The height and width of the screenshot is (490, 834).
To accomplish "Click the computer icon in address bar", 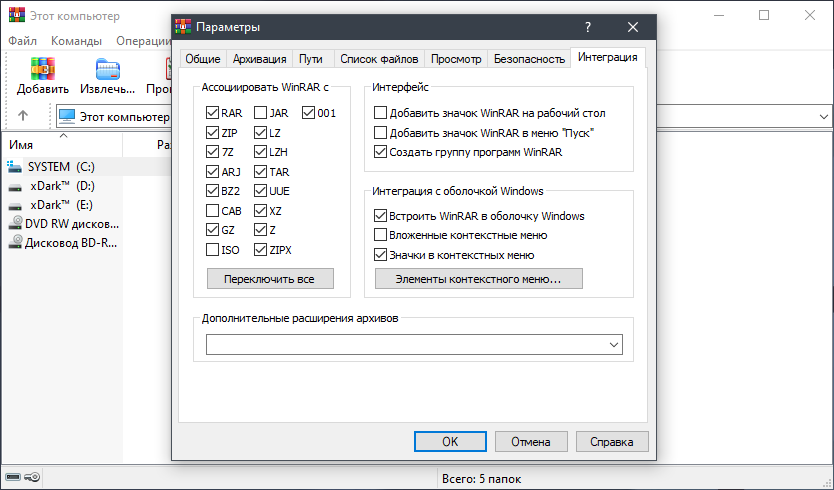I will pyautogui.click(x=68, y=116).
